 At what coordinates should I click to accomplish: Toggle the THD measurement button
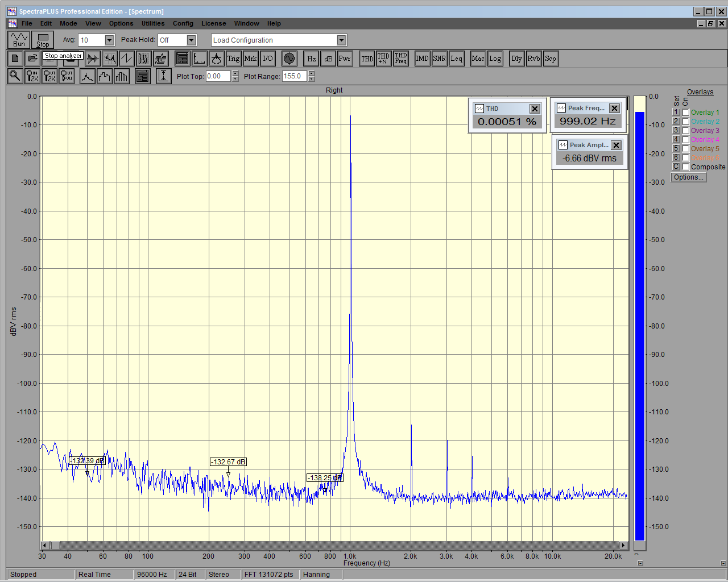pyautogui.click(x=367, y=58)
